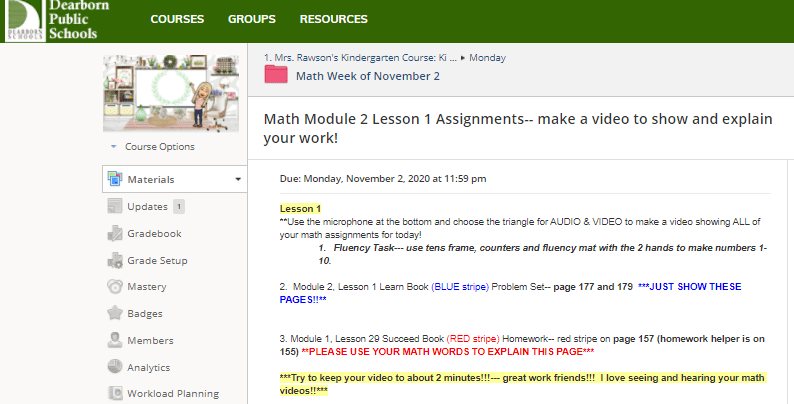Open the Mastery link
The image size is (794, 404).
pyautogui.click(x=147, y=287)
